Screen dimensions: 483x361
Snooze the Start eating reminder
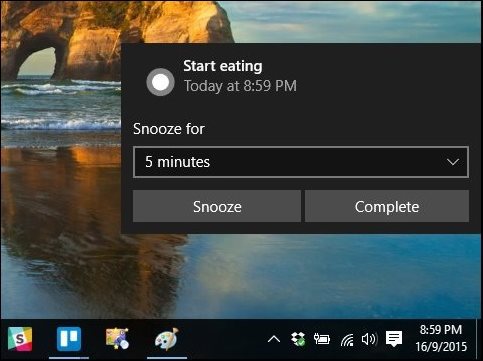(217, 206)
